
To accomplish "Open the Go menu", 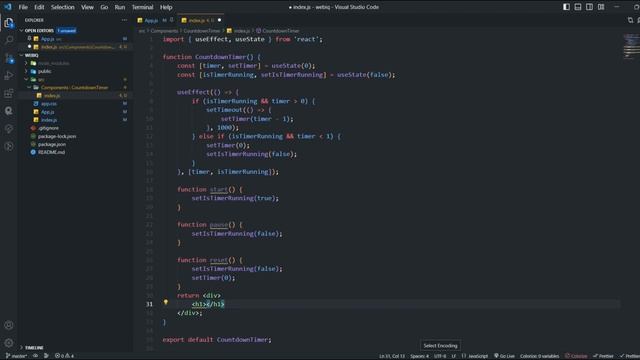I will (104, 7).
